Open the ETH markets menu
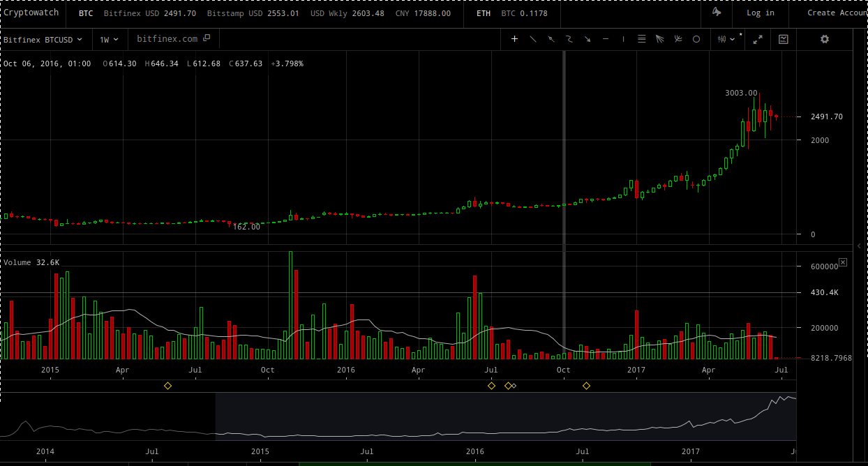 [x=483, y=13]
